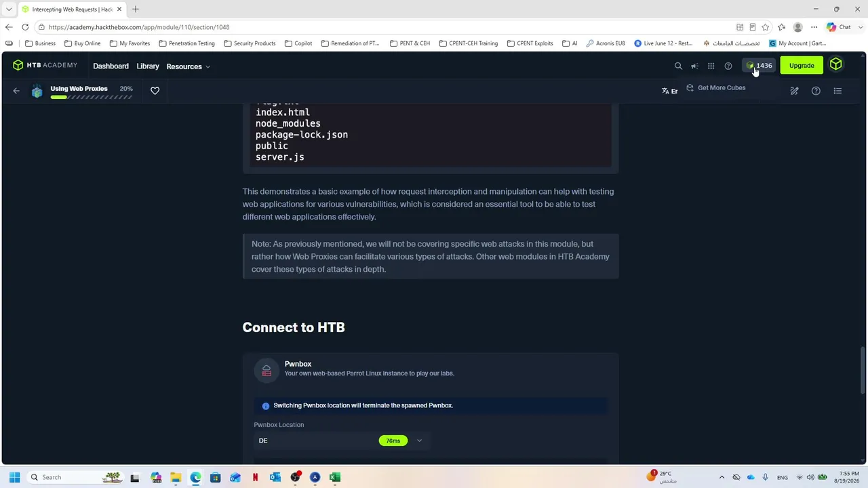Click the info icon beside Switching Pwnbox
868x488 pixels.
(x=266, y=406)
